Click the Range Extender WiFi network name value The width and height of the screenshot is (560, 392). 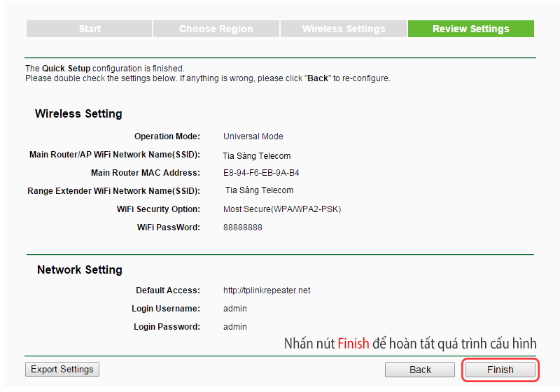259,190
